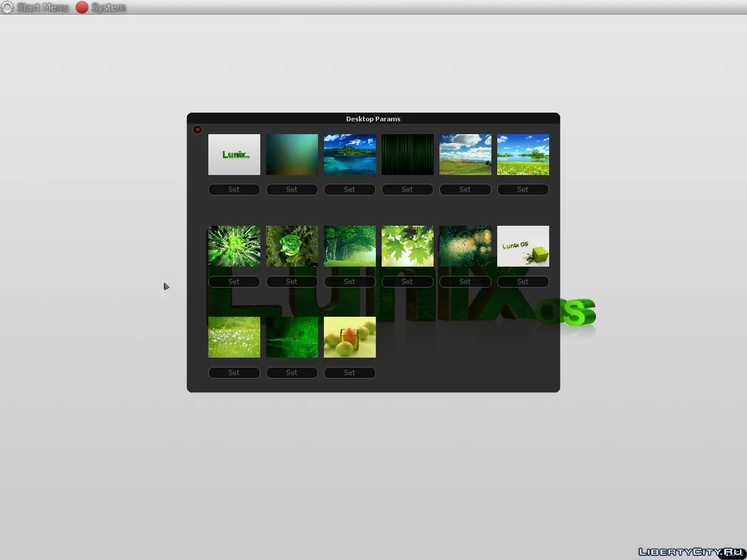
Task: Open the System menu
Action: click(x=109, y=8)
